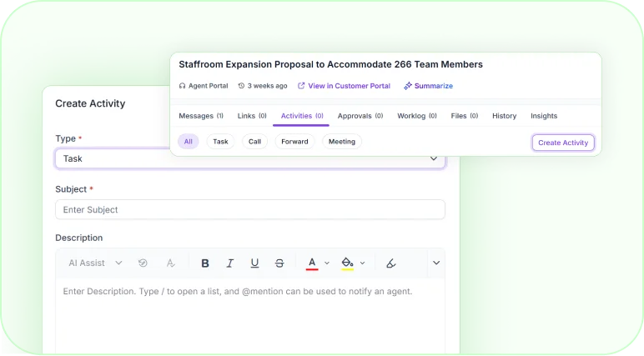Click into the Enter Subject field
644x356 pixels.
tap(250, 210)
